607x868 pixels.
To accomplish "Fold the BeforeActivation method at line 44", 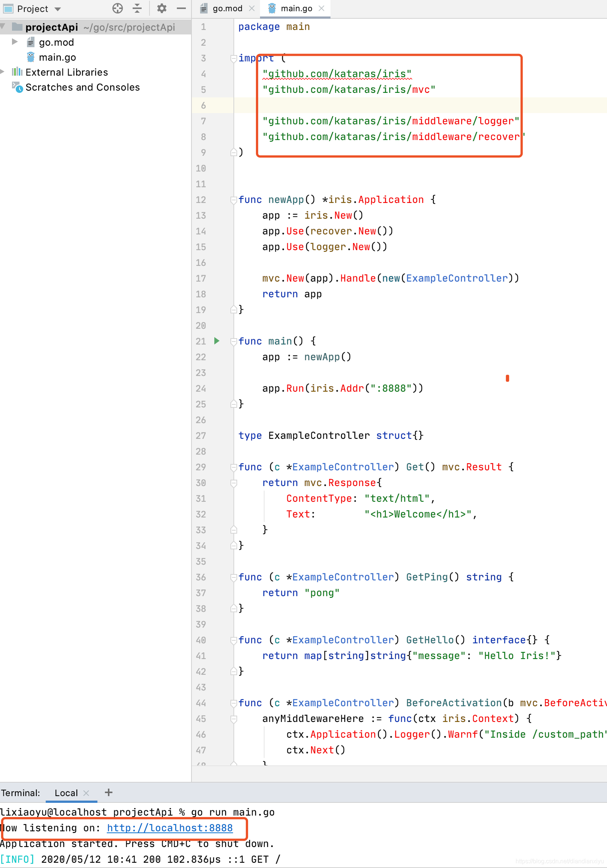I will [x=234, y=703].
